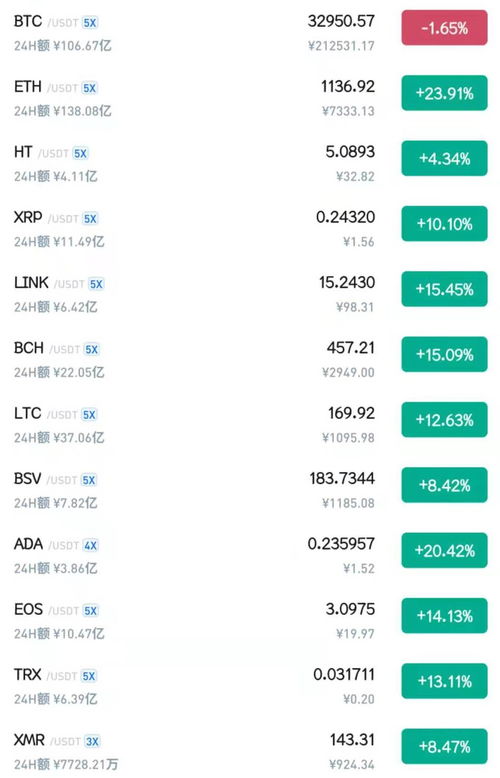Image resolution: width=500 pixels, height=778 pixels.
Task: Click the BTC -1.65% red change badge
Action: pos(444,28)
